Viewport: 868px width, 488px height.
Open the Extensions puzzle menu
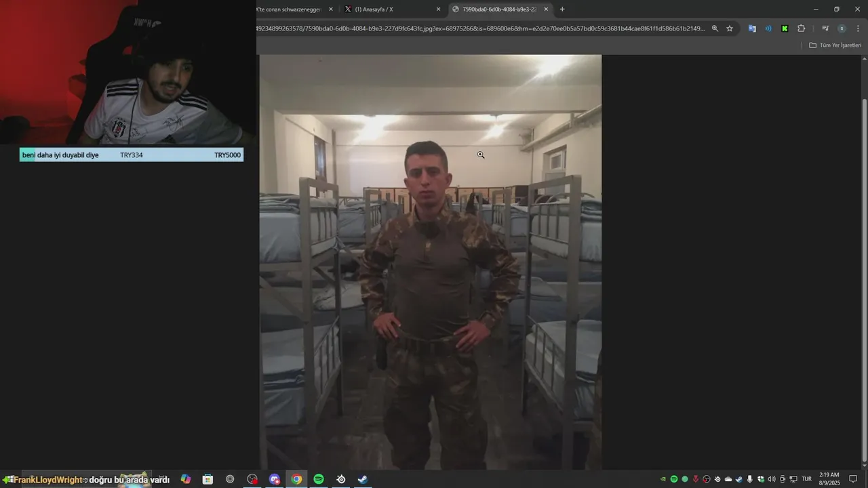(802, 28)
